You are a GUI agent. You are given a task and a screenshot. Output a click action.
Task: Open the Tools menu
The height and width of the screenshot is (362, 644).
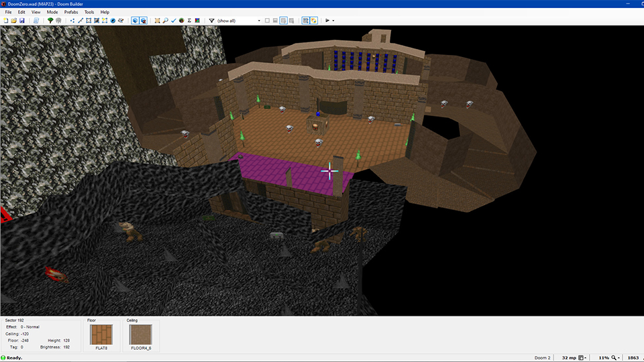pos(89,12)
